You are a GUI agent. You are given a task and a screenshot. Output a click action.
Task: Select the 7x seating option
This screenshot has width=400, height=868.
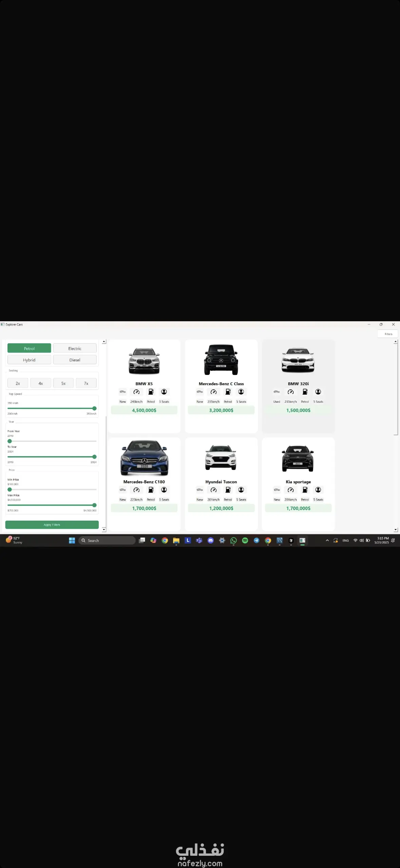86,383
